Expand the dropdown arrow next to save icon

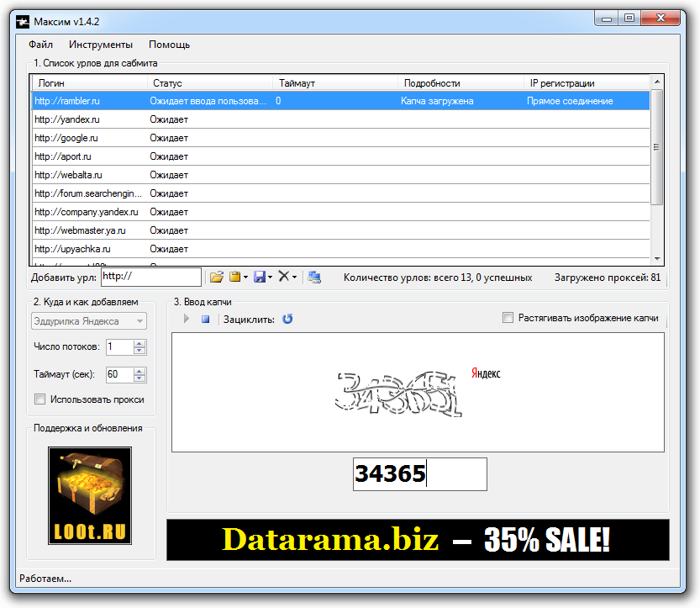[x=271, y=277]
